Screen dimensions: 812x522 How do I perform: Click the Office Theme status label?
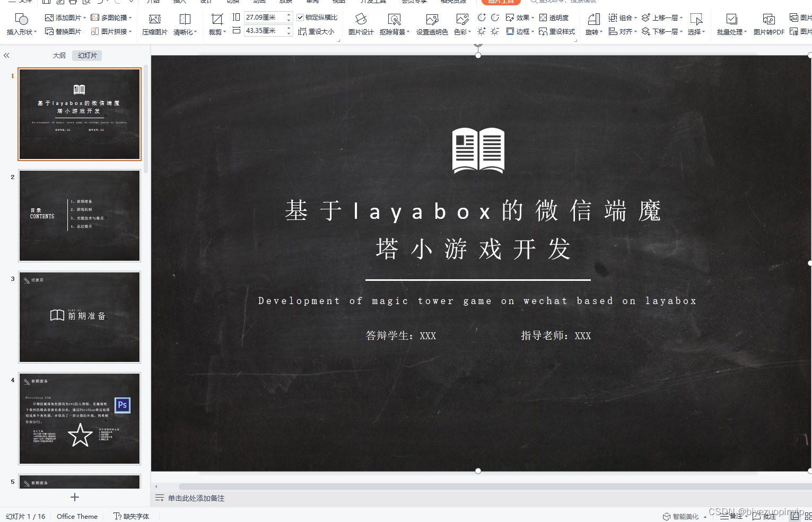(77, 516)
